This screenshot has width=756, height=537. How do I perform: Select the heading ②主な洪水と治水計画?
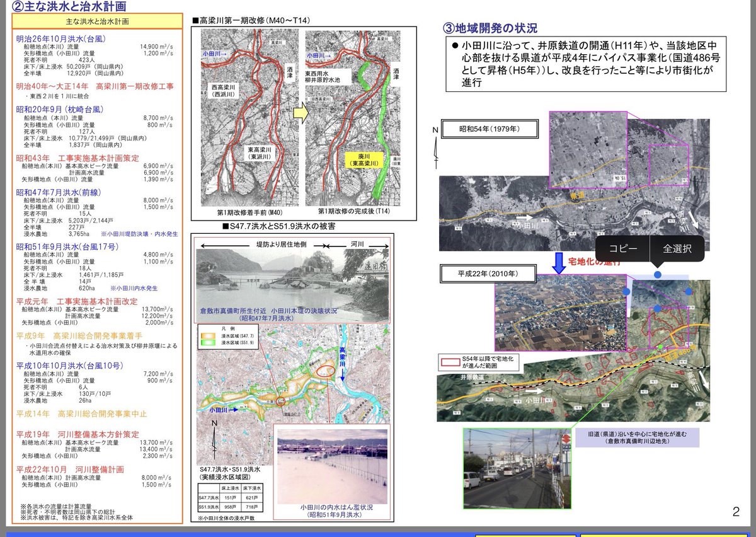point(69,7)
